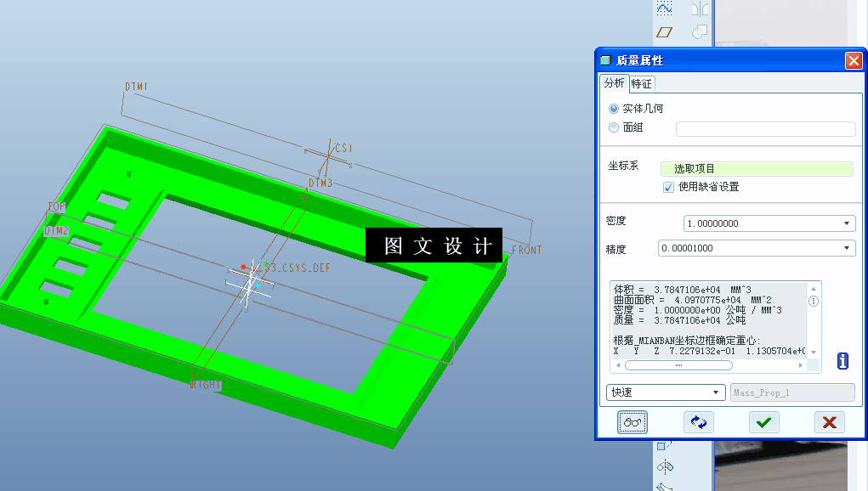Screen dimensions: 868x491
Task: Select the mirror tool icon
Action: pos(700,8)
